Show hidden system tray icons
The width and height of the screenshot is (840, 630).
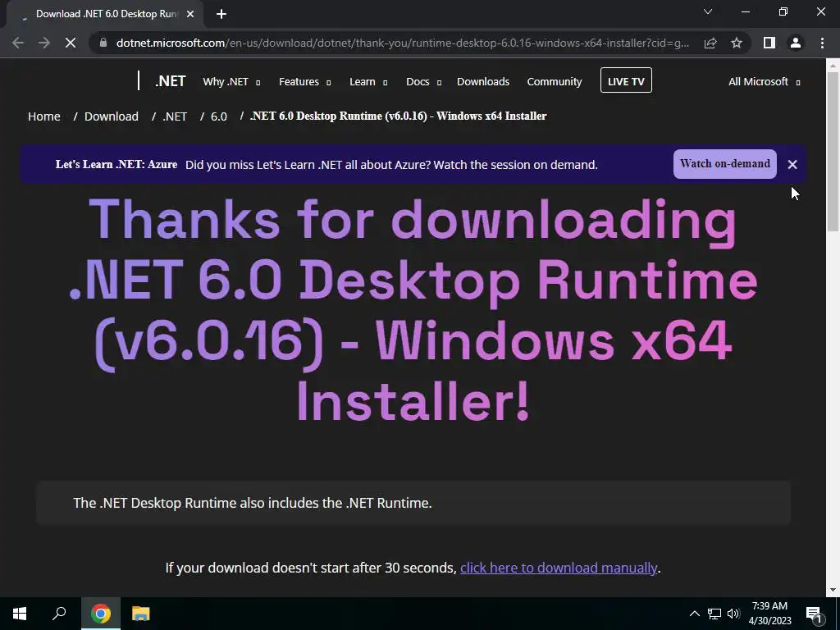click(x=694, y=614)
